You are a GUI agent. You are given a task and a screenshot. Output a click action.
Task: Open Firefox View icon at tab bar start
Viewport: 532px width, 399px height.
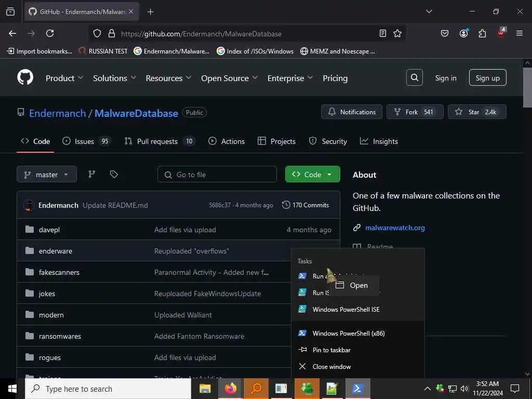(10, 11)
